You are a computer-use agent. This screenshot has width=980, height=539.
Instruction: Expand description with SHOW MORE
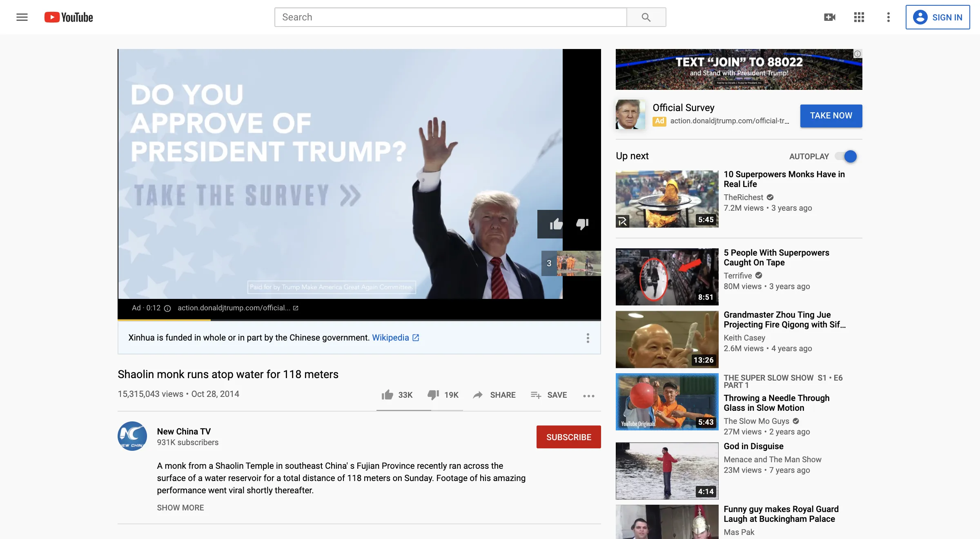coord(180,508)
